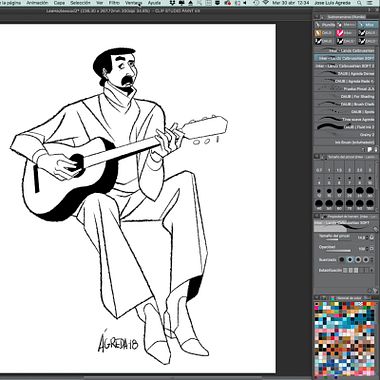Open the Propiedad de herramienta panel menu

317,217
